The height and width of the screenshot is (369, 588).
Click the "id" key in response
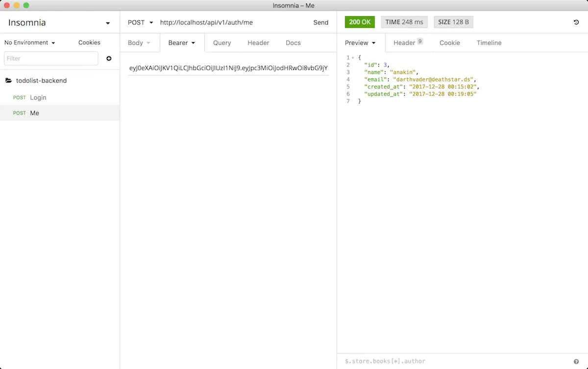[370, 65]
